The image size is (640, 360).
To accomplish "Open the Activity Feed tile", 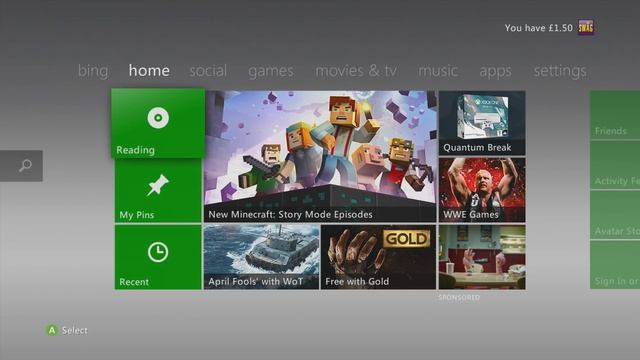I will coord(615,165).
